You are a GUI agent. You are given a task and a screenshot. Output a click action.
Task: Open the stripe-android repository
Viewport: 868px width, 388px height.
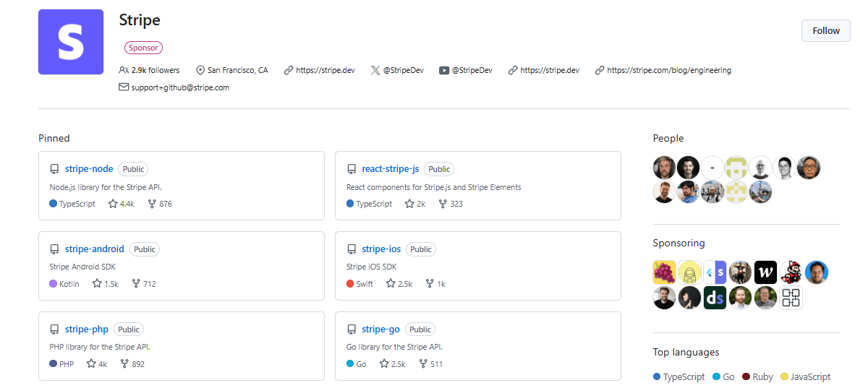pos(95,249)
